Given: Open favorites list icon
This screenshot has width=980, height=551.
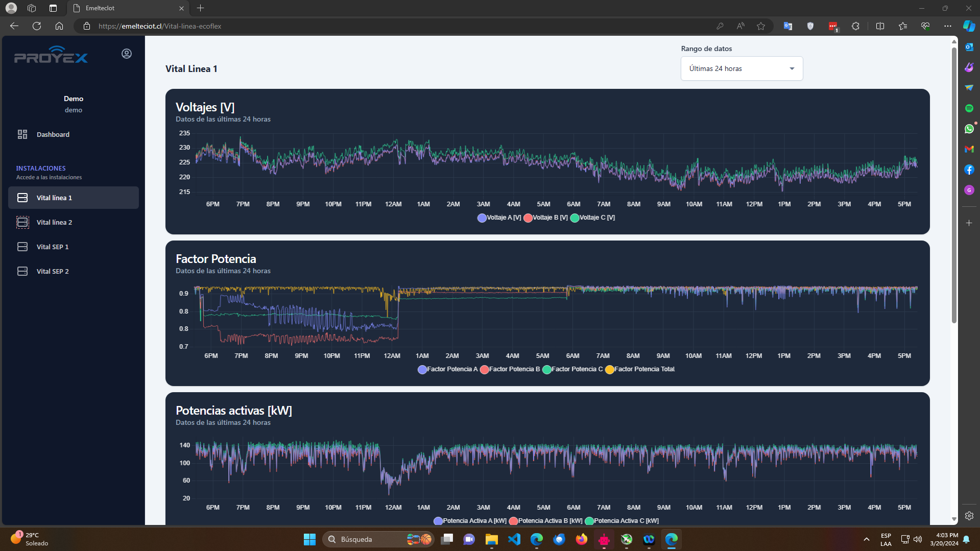Looking at the screenshot, I should click(902, 26).
